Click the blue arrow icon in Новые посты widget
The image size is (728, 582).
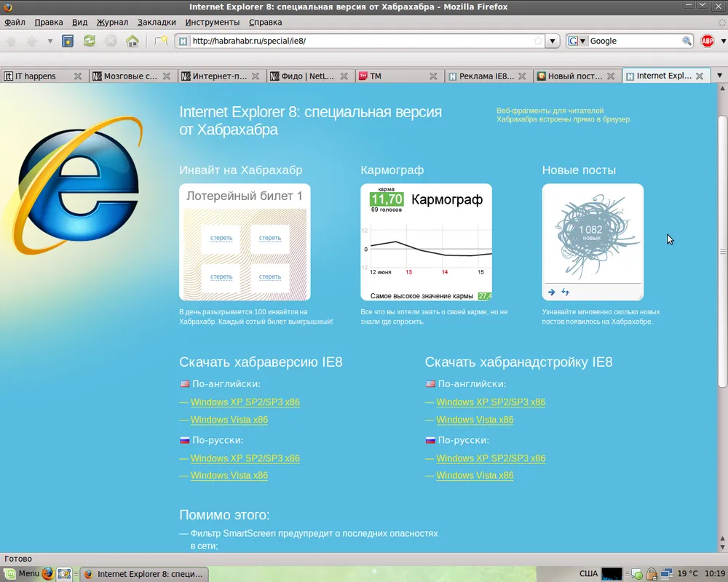point(552,292)
